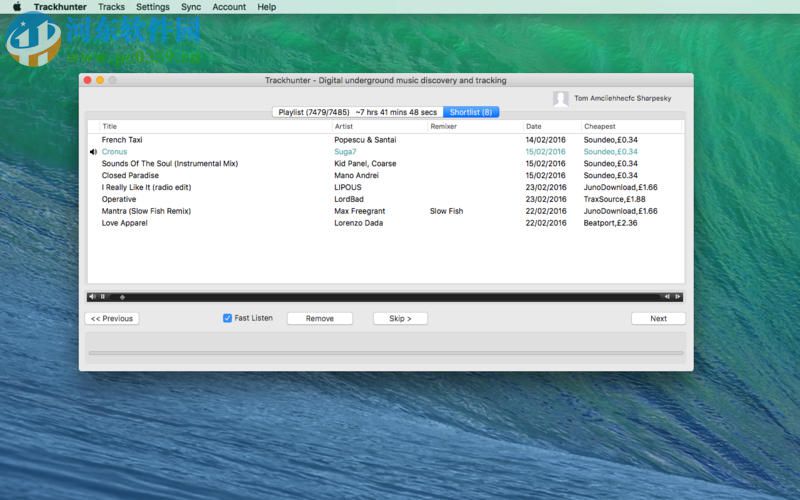The image size is (800, 500).
Task: Minimize the Trackhunter window
Action: pyautogui.click(x=100, y=80)
